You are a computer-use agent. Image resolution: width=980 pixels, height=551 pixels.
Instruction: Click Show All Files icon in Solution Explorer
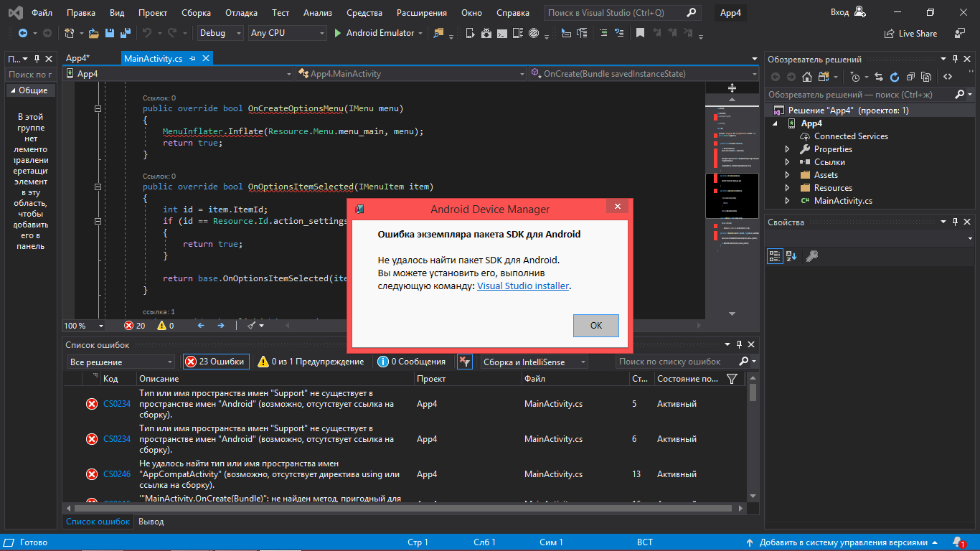[926, 77]
